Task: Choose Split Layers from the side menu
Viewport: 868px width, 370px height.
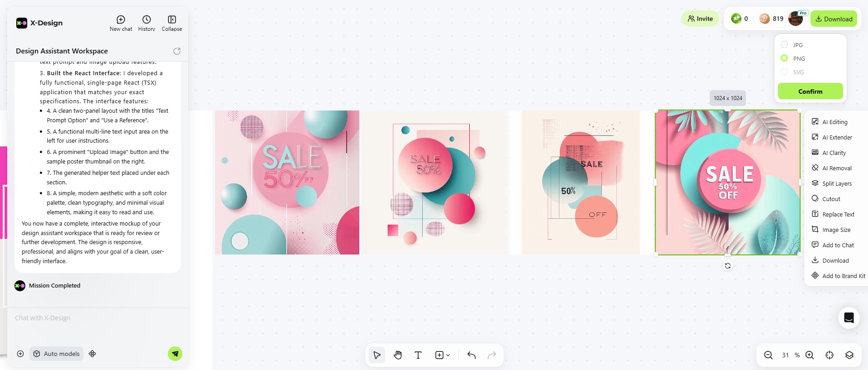Action: coord(836,183)
